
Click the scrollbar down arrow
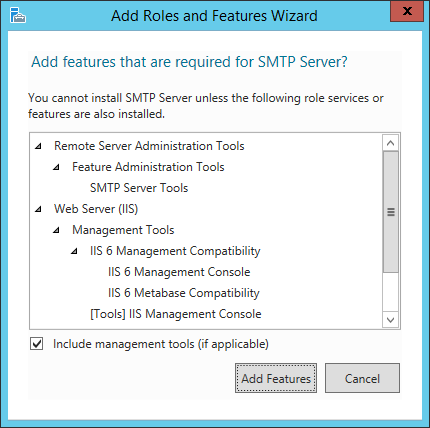pos(391,320)
